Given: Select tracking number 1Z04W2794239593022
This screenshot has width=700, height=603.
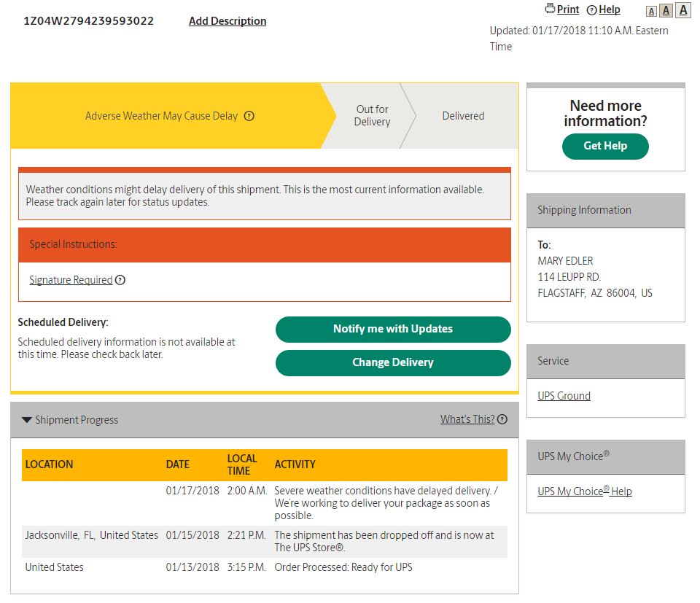Looking at the screenshot, I should (88, 21).
